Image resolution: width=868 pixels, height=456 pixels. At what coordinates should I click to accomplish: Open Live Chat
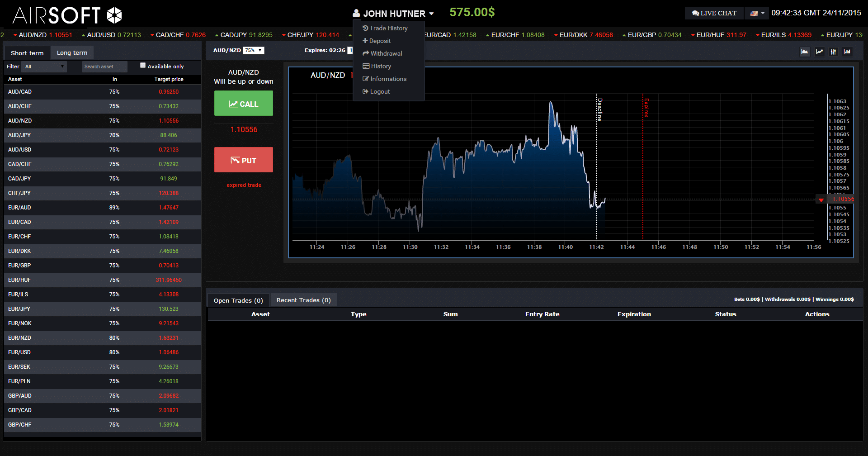tap(714, 13)
